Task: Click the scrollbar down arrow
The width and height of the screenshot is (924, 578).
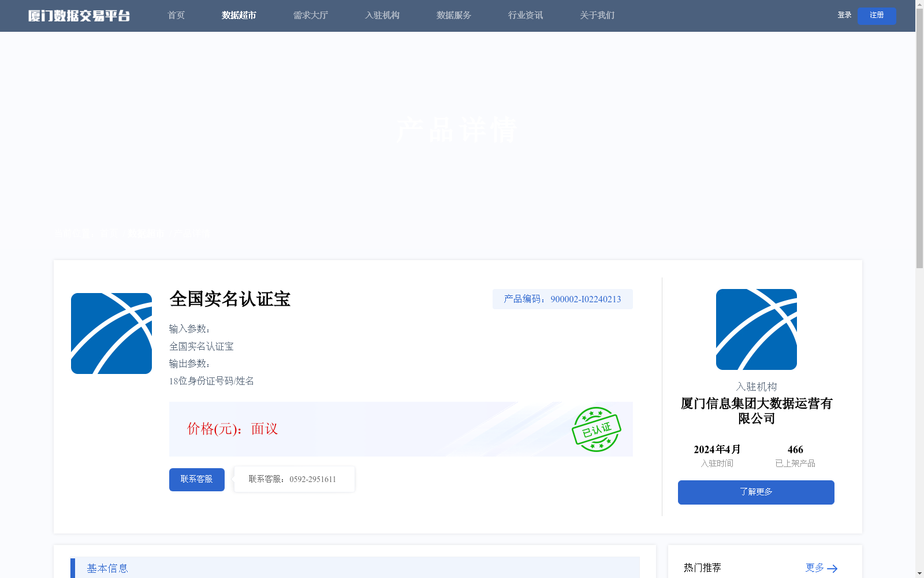Action: tap(919, 573)
